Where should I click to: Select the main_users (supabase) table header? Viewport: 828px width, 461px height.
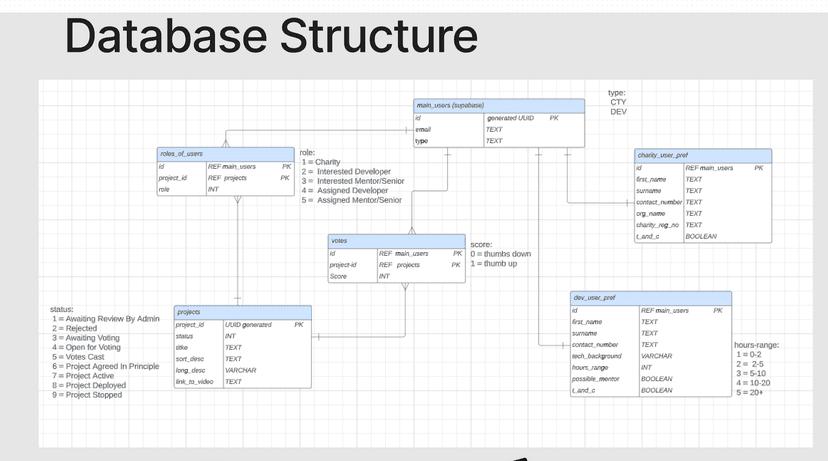click(x=498, y=105)
